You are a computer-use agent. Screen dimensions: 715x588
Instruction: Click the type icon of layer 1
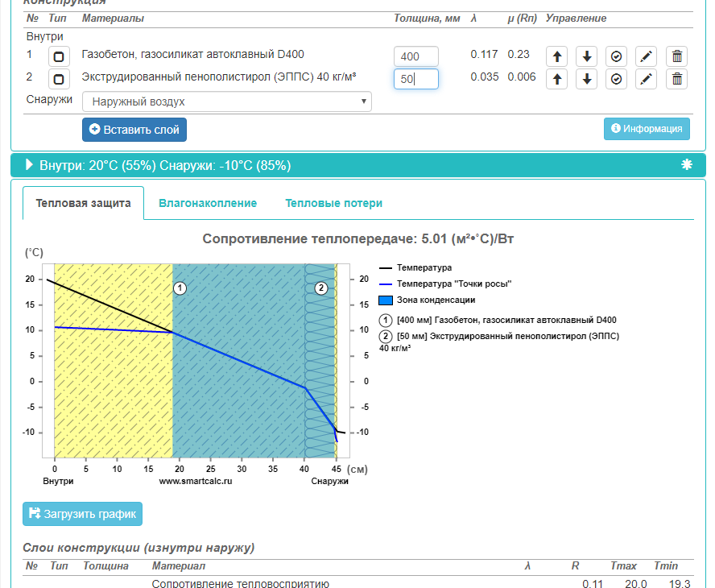(59, 56)
